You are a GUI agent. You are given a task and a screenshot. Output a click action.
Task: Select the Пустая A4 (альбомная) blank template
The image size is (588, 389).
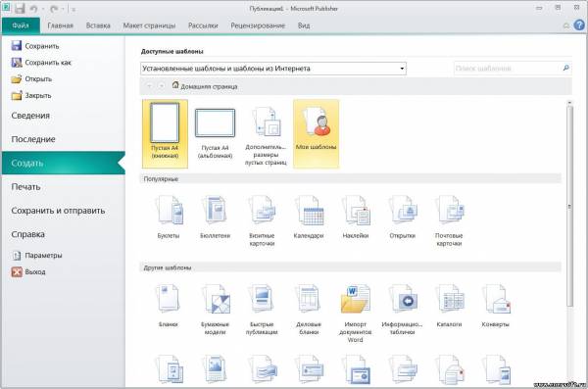coord(215,133)
